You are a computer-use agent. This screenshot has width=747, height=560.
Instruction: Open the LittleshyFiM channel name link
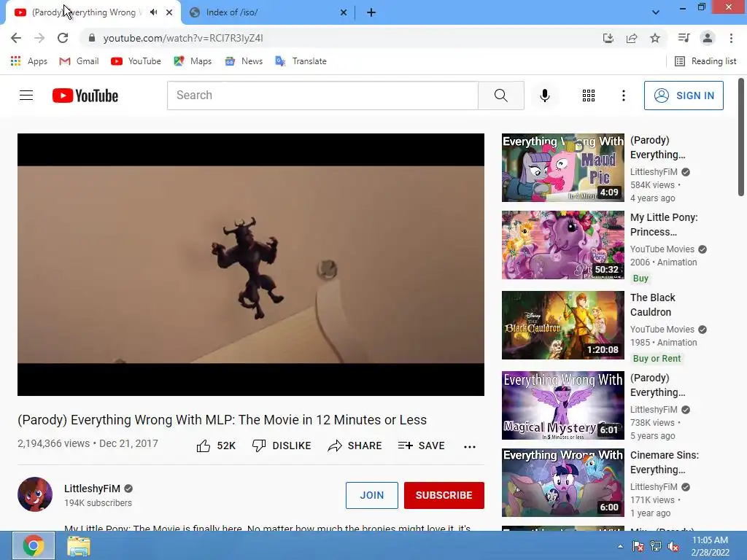coord(92,489)
